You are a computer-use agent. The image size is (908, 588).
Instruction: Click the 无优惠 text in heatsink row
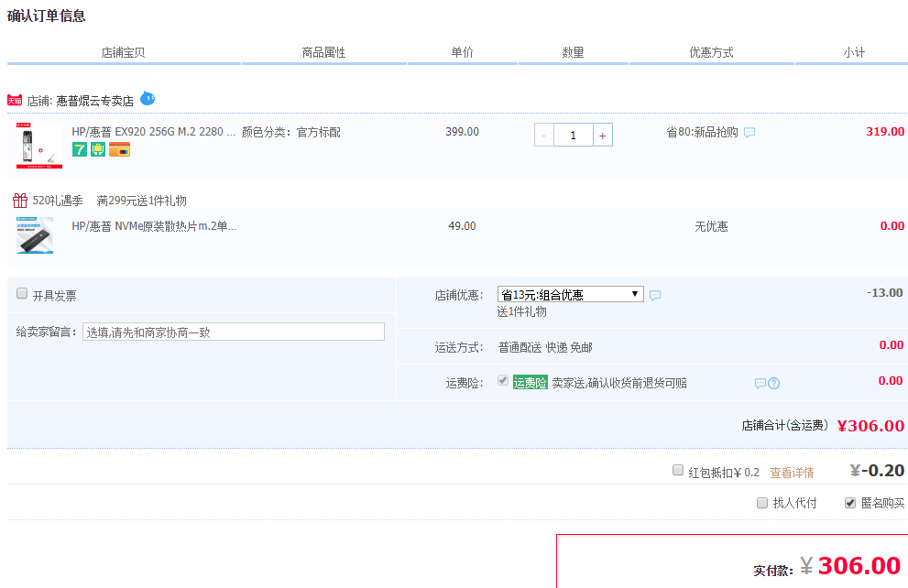pos(711,227)
